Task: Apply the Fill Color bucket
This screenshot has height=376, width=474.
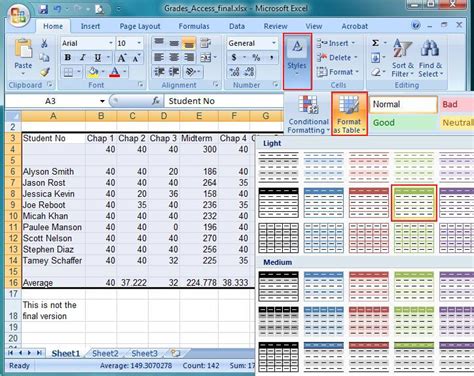Action: pos(93,72)
